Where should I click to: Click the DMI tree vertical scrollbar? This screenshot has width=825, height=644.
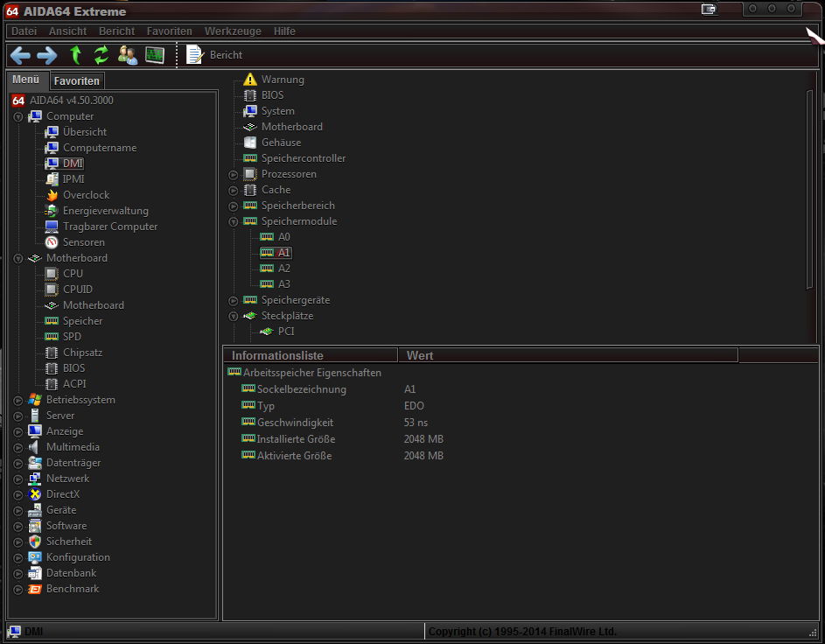(810, 189)
